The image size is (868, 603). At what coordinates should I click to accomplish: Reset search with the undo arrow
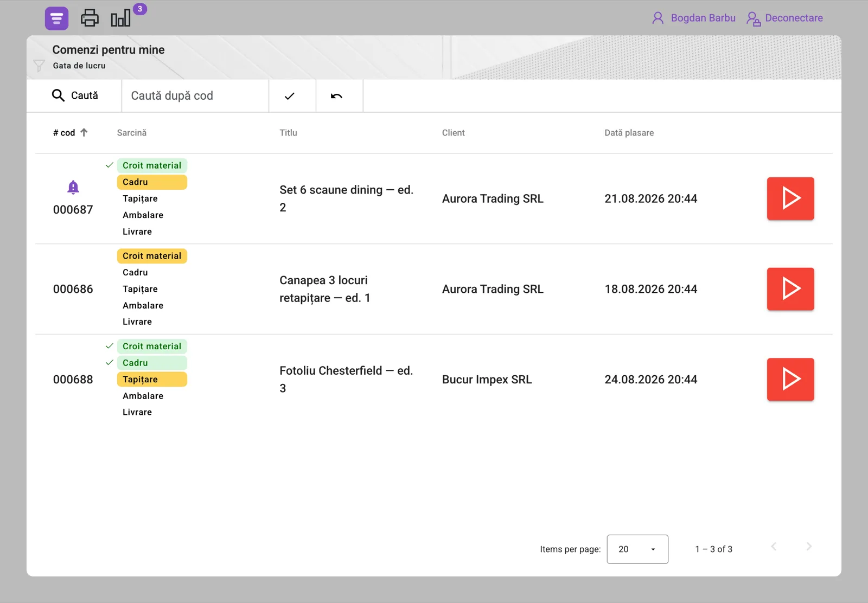[340, 96]
